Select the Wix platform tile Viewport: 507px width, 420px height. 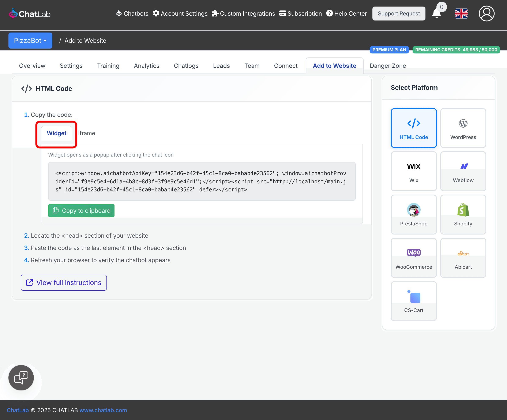coord(414,171)
